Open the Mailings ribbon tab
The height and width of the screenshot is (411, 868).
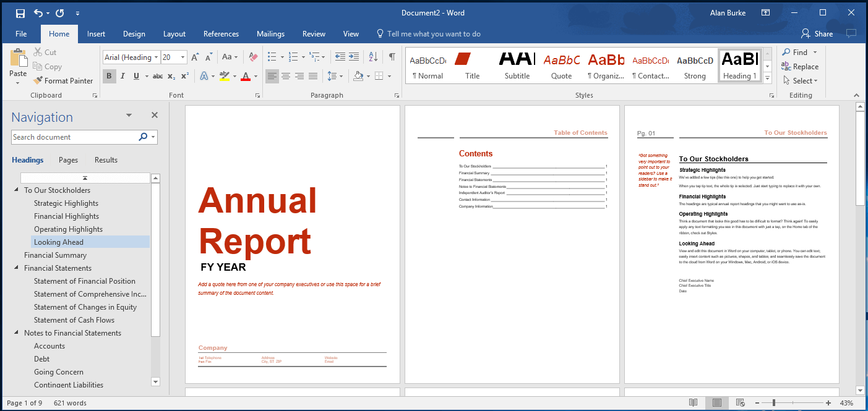coord(270,34)
